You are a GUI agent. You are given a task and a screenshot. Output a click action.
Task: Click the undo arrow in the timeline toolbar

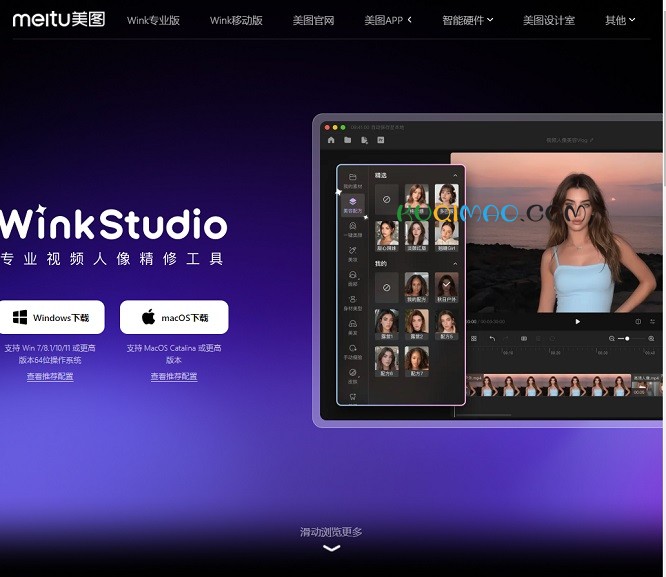(x=492, y=339)
